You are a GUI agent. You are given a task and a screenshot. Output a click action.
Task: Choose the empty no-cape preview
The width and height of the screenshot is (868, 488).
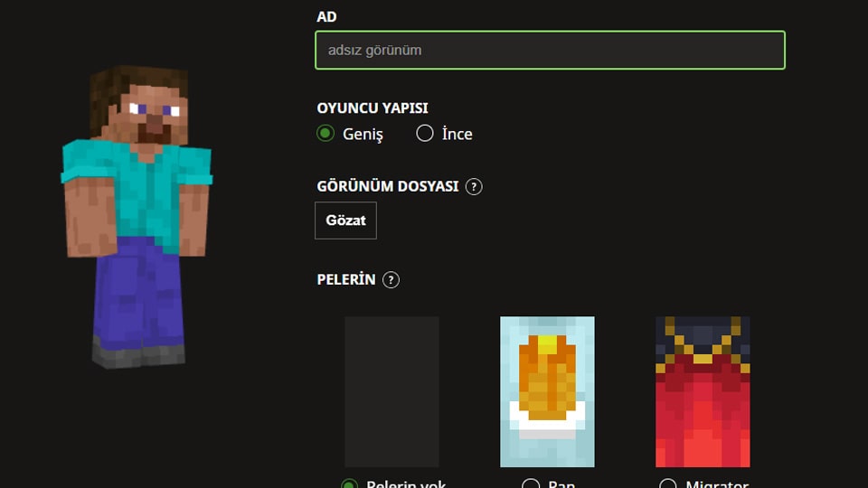tap(392, 391)
